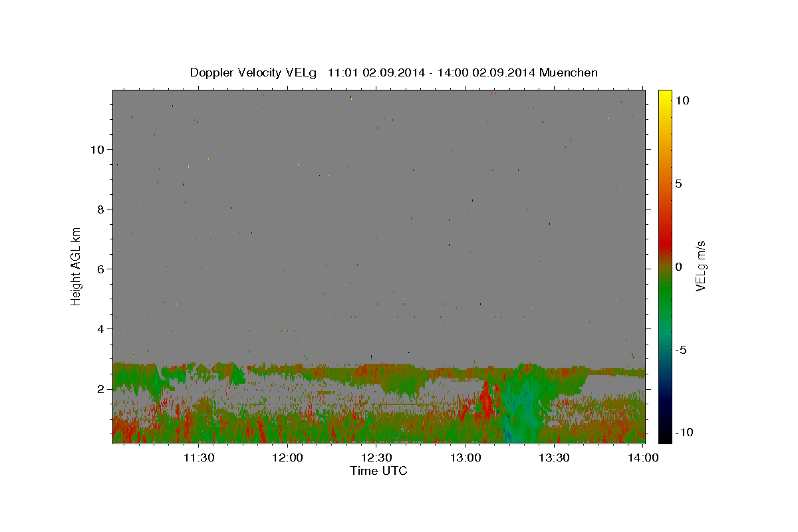Click the 10 km height tick label
This screenshot has width=798, height=532.
[x=97, y=149]
